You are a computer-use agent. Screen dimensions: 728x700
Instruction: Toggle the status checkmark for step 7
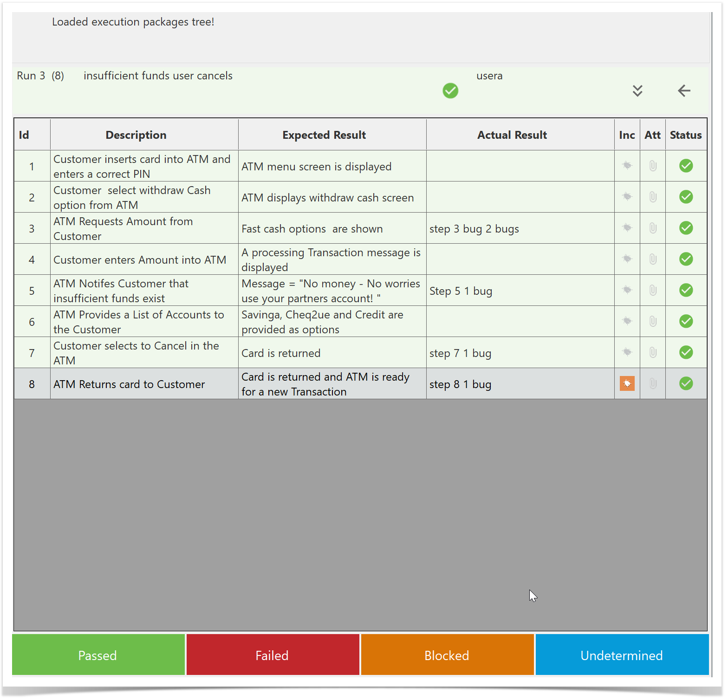coord(686,352)
